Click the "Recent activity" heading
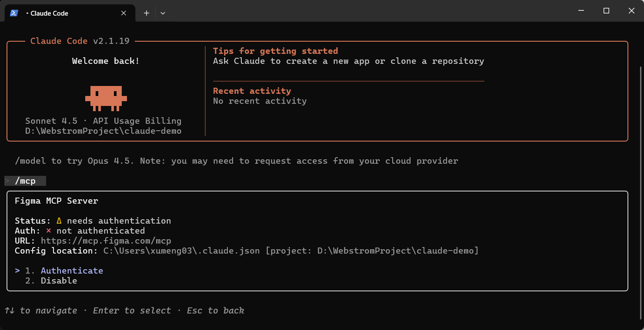The image size is (644, 330). pyautogui.click(x=252, y=91)
